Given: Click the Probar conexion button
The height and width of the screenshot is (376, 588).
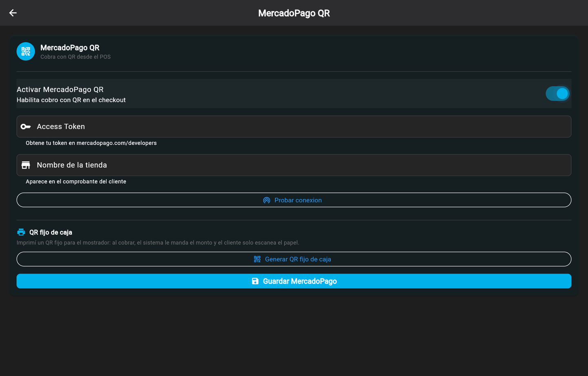Looking at the screenshot, I should (x=294, y=200).
